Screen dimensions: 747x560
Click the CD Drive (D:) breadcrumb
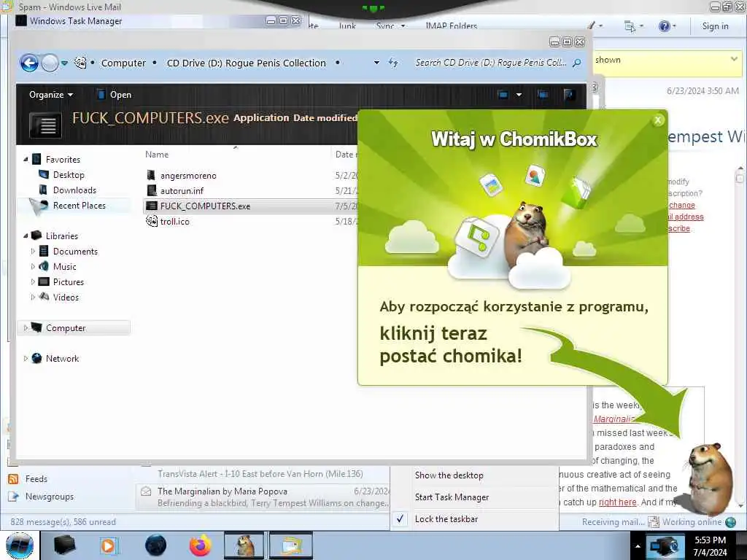[x=247, y=63]
